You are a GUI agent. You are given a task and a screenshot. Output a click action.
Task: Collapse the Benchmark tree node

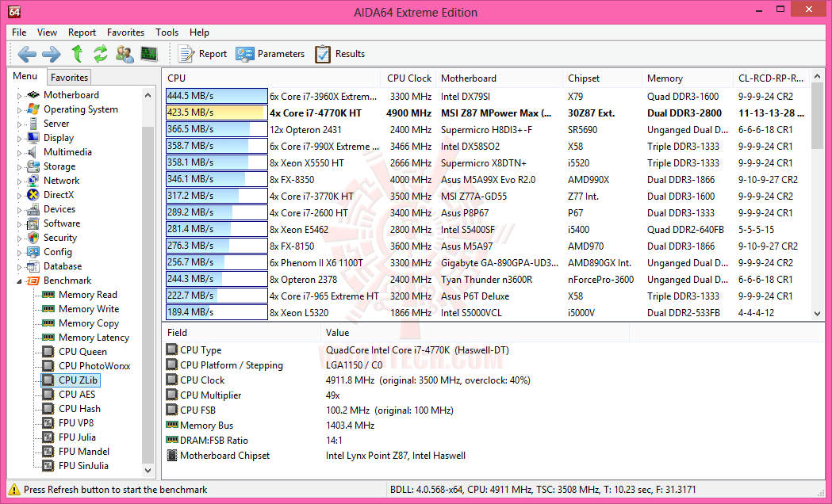click(19, 281)
